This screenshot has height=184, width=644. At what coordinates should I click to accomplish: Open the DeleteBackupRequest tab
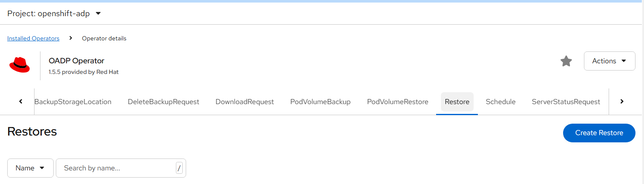(164, 102)
